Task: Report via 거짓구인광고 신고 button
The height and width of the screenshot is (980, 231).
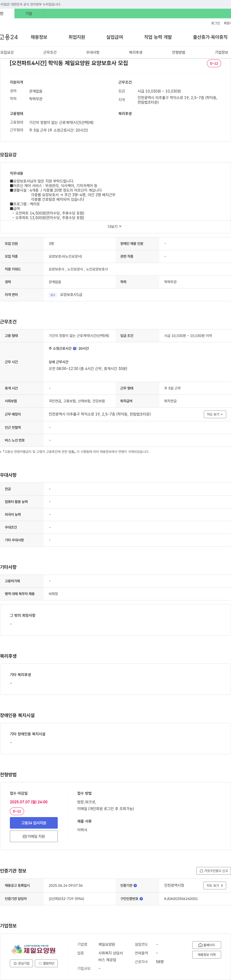Action: [x=213, y=870]
